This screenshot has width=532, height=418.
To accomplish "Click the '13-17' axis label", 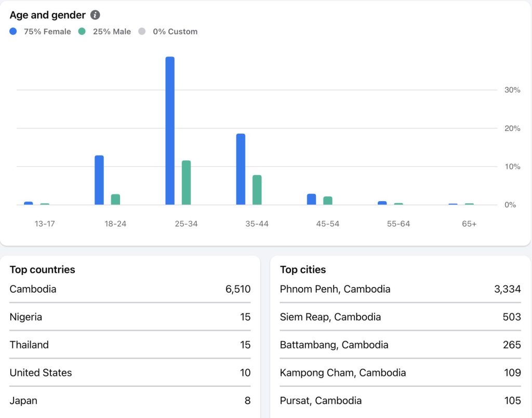I will [45, 224].
